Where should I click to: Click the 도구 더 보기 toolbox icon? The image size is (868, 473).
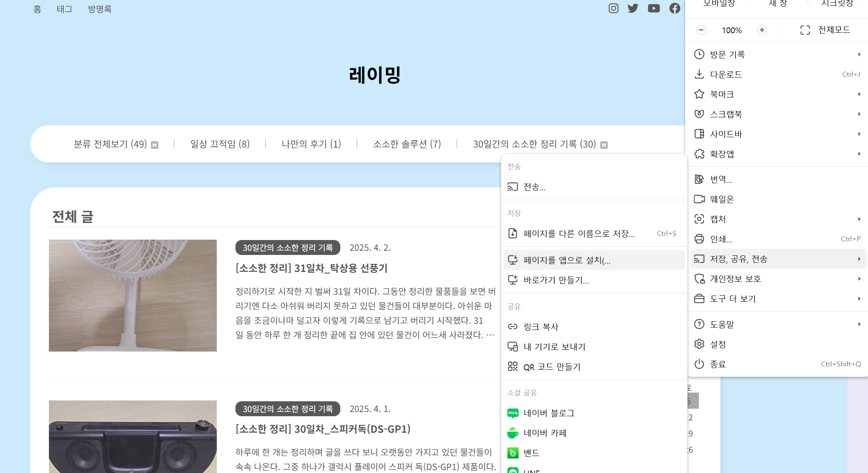(699, 298)
